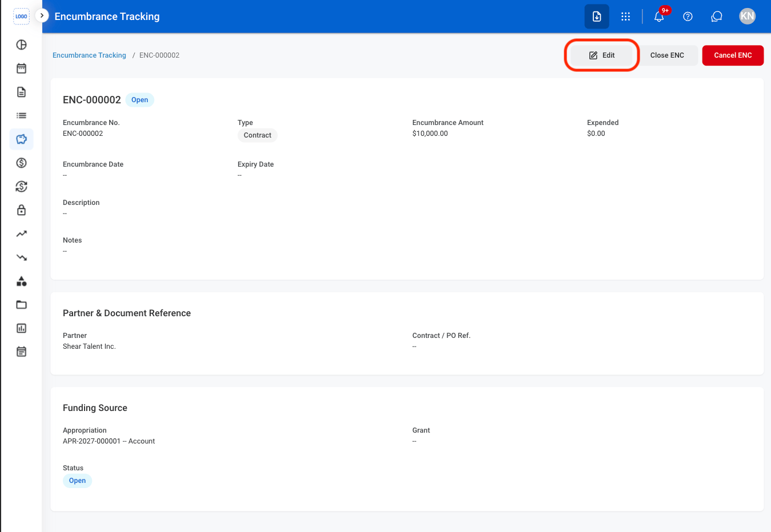Click the download document icon in header

(597, 17)
